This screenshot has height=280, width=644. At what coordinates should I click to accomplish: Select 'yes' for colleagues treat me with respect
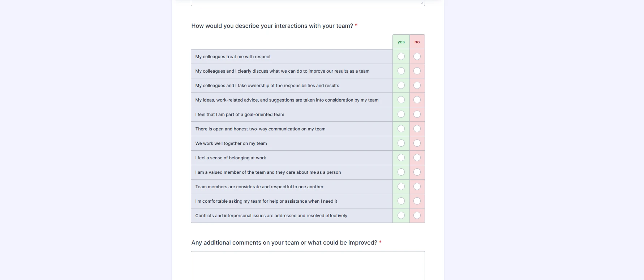point(401,56)
